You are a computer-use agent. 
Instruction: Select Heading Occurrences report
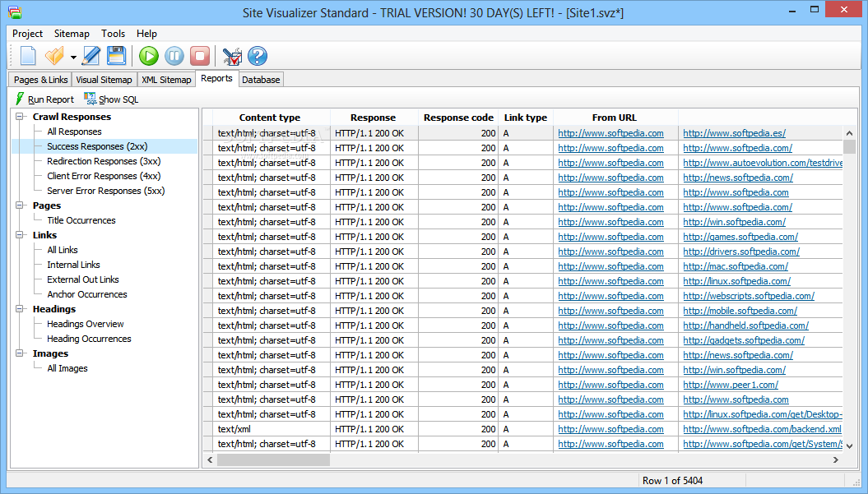(x=89, y=339)
